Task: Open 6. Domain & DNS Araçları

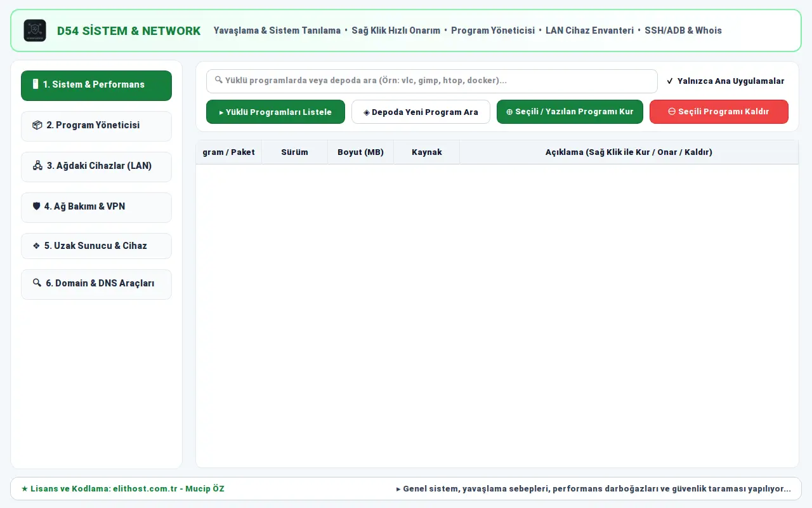Action: tap(96, 284)
